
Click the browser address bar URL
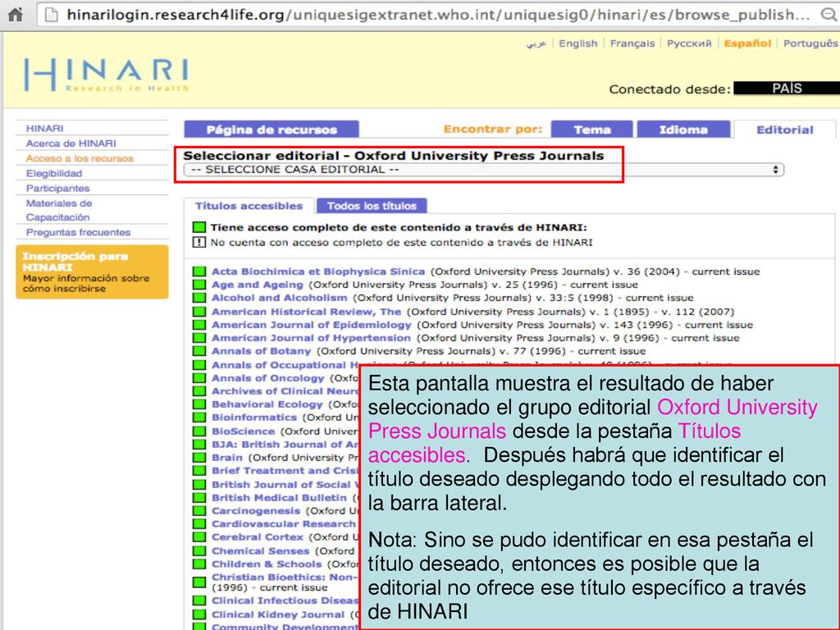pyautogui.click(x=438, y=15)
